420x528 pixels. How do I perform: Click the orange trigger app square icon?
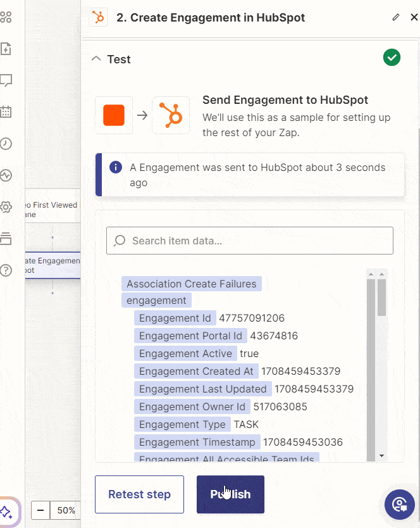(114, 115)
